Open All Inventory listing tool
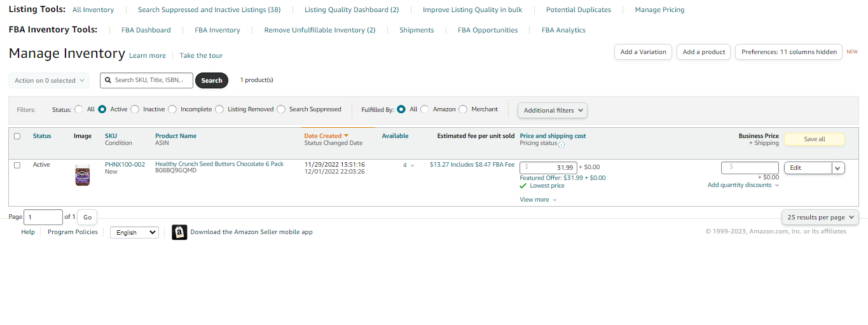868x325 pixels. 93,10
